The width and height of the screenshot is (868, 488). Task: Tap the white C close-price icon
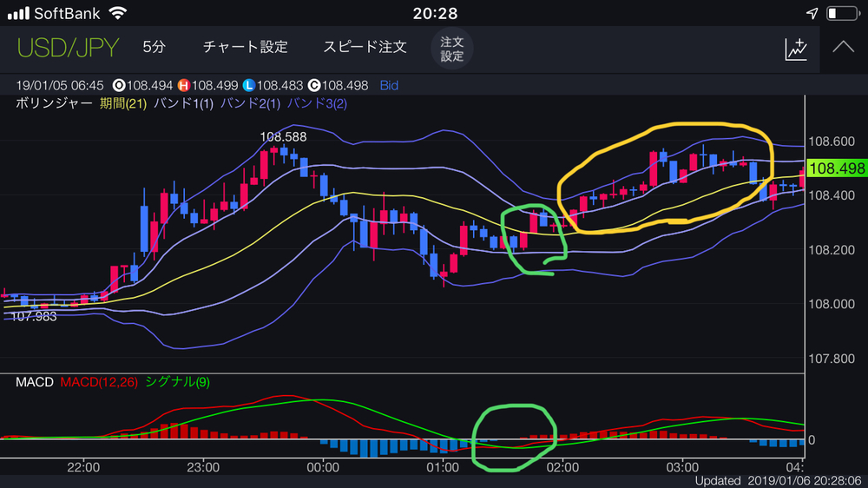(314, 85)
